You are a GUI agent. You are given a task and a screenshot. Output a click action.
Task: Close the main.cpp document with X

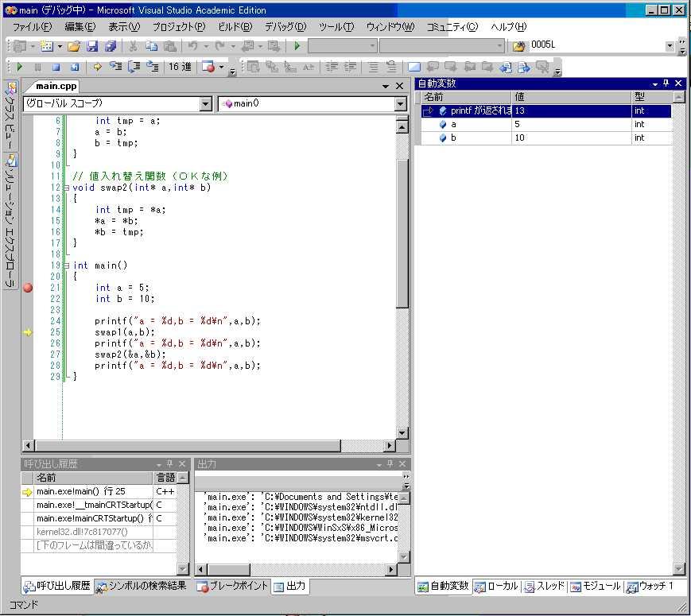click(400, 87)
